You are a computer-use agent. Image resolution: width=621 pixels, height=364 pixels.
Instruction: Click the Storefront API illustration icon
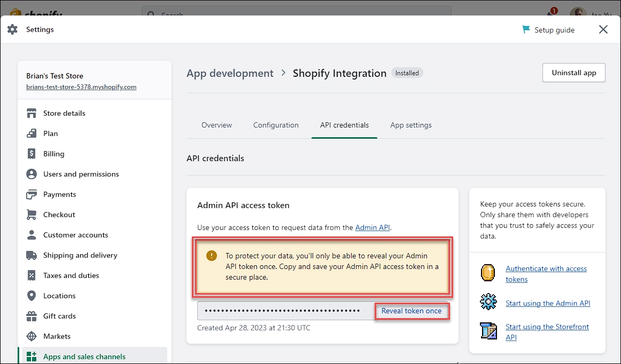tap(488, 331)
